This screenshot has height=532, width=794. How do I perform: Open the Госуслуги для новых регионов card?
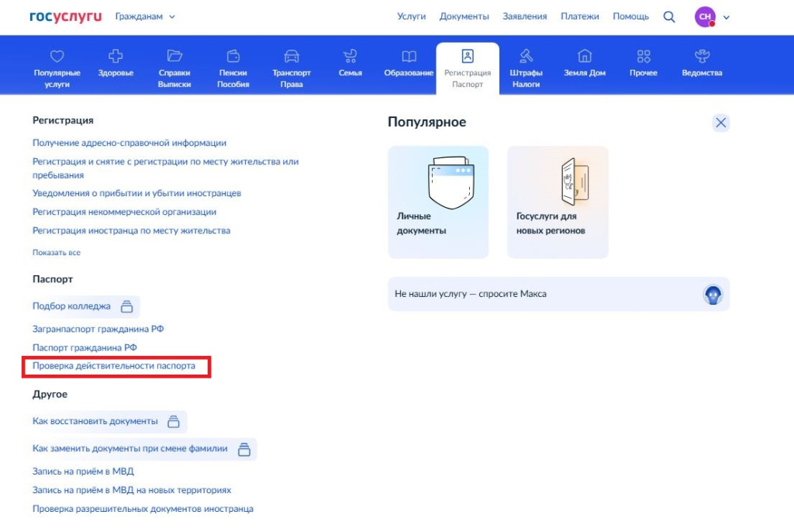coord(558,202)
